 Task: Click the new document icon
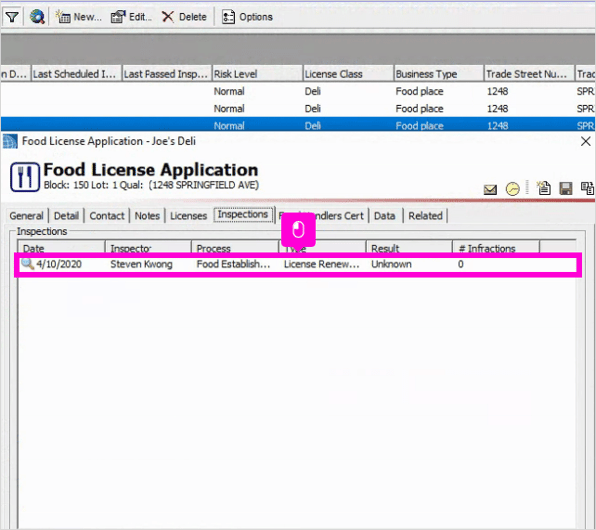pos(544,188)
